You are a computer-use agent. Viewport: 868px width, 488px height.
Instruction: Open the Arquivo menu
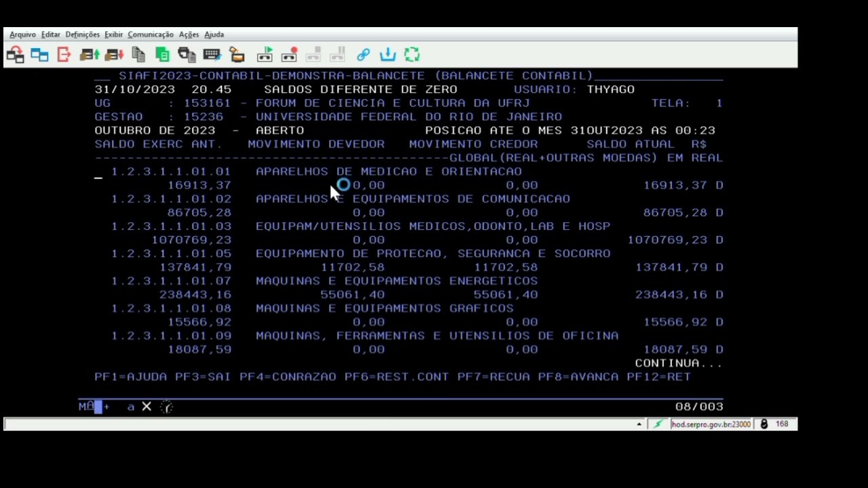click(22, 35)
